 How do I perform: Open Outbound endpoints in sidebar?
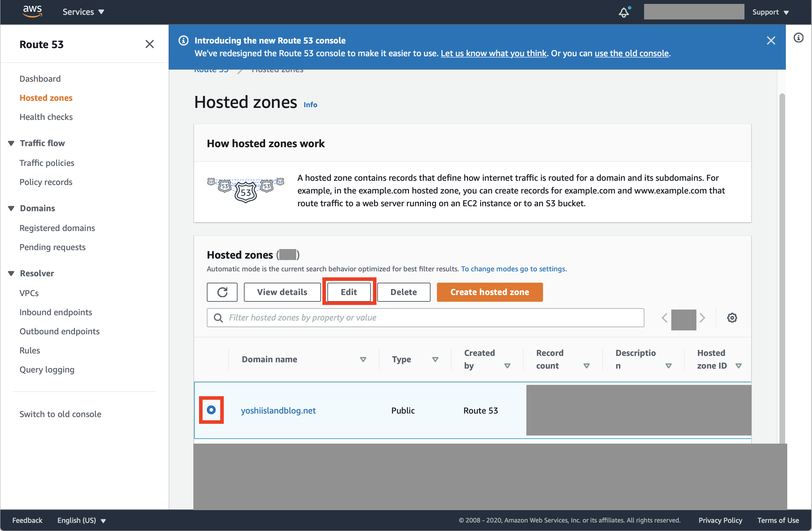(59, 331)
